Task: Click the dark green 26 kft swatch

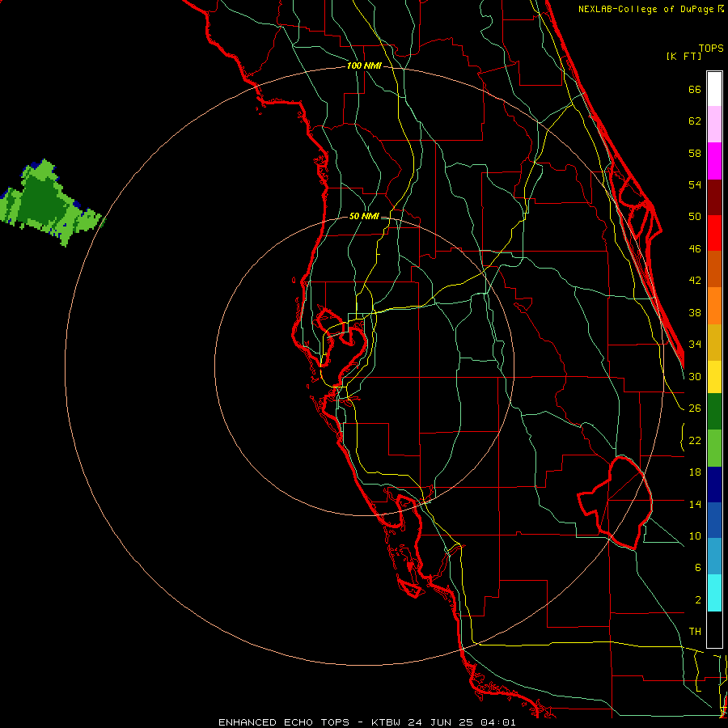Action: click(x=714, y=412)
